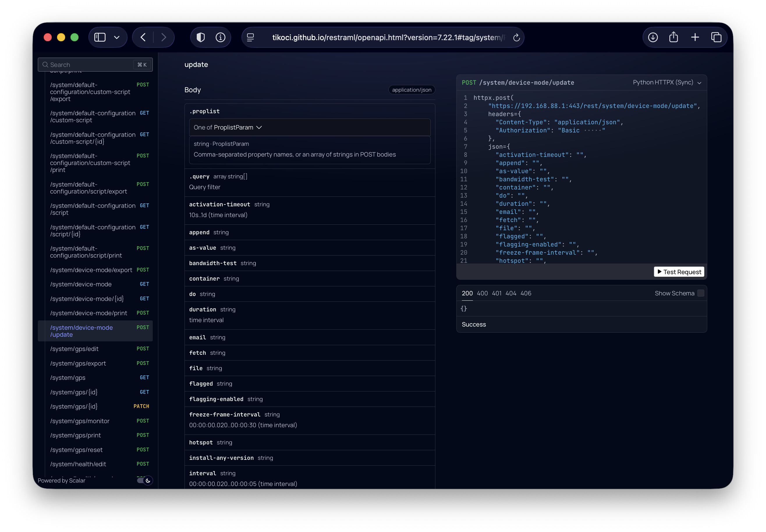This screenshot has width=766, height=532.
Task: Open /system/gps/print in sidebar
Action: [95, 435]
